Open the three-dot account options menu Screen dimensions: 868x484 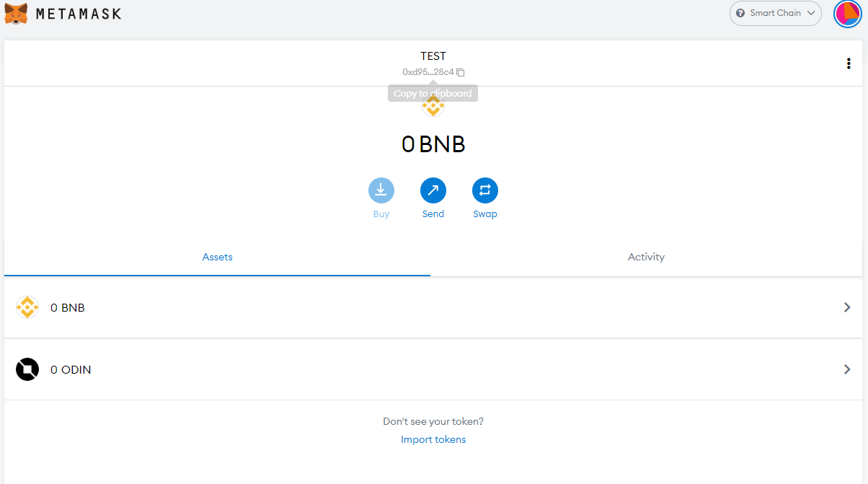(x=849, y=63)
